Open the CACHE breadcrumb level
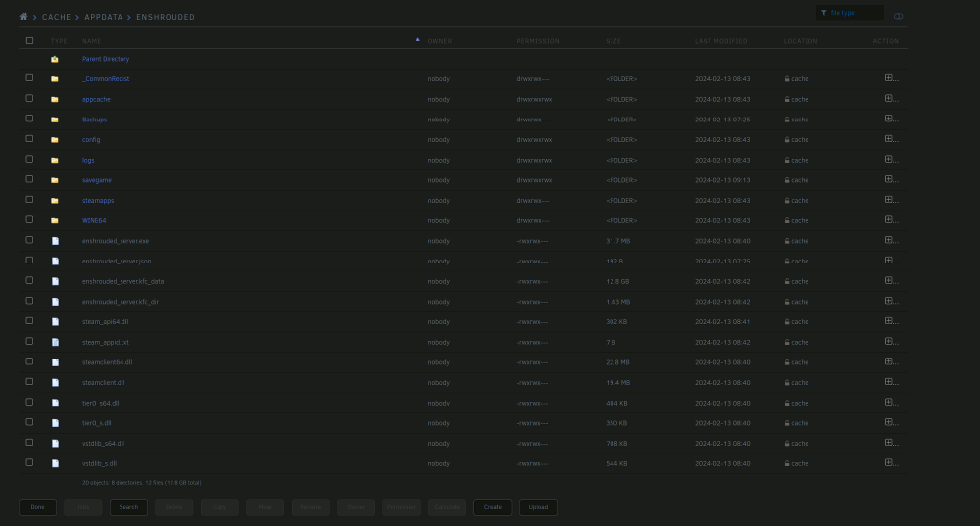Image resolution: width=980 pixels, height=526 pixels. (x=56, y=17)
